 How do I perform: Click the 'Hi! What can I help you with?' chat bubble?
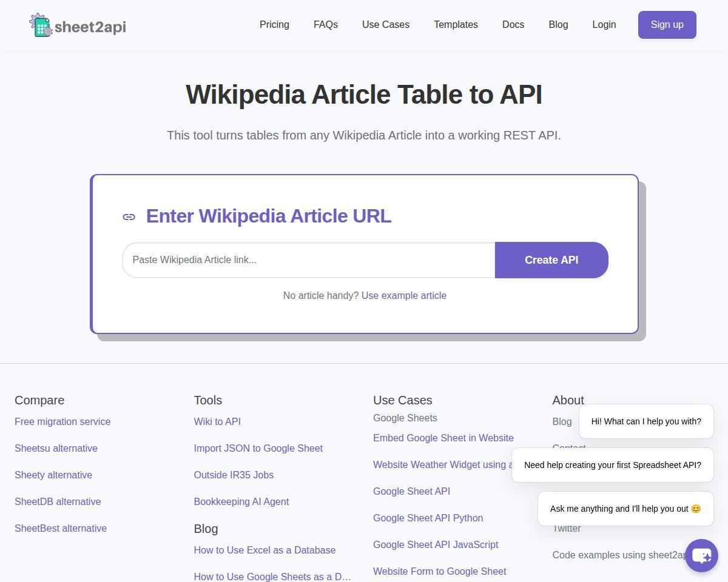(646, 421)
